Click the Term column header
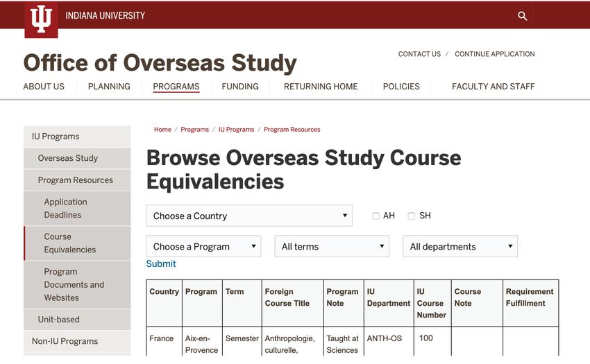Viewport: 590px width, 364px height. (242, 303)
